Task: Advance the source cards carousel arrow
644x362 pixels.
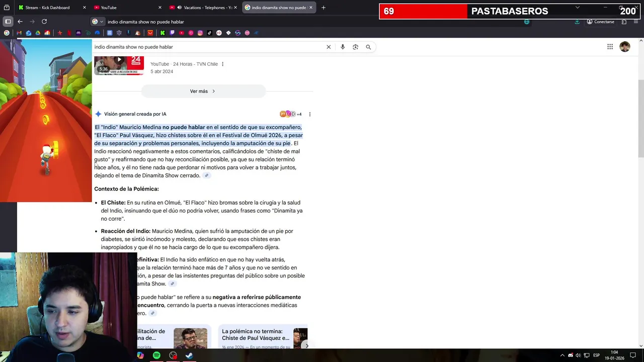Action: pyautogui.click(x=306, y=345)
